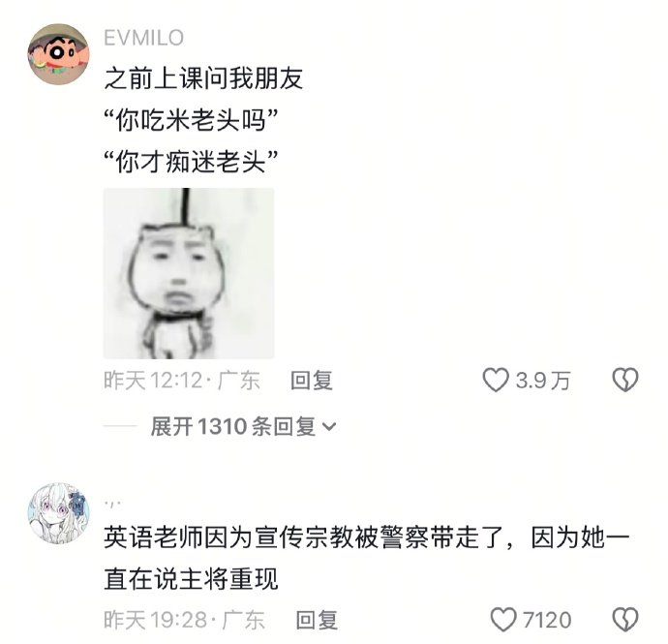Screen dimensions: 668x644
Task: Reply to the second comment via 回复
Action: [x=317, y=620]
